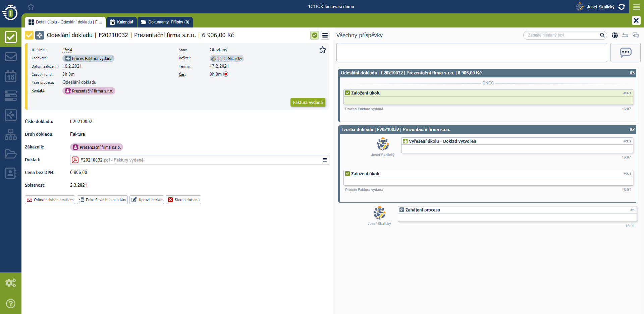
Task: Toggle the yellow task checkbox beside the title
Action: point(29,35)
